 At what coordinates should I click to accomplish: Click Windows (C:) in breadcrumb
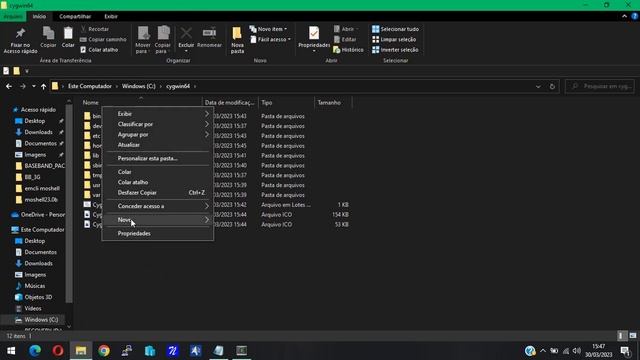tap(139, 86)
